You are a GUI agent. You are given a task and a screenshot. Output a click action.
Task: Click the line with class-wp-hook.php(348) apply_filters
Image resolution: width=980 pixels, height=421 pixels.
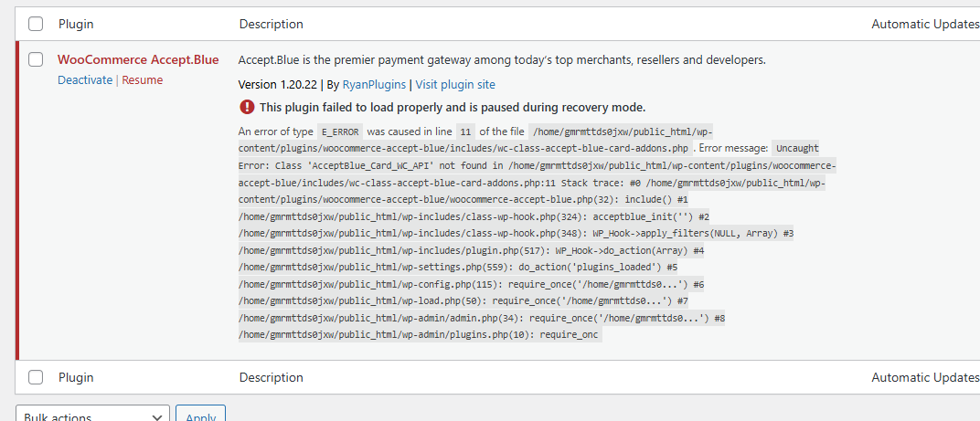tap(517, 234)
